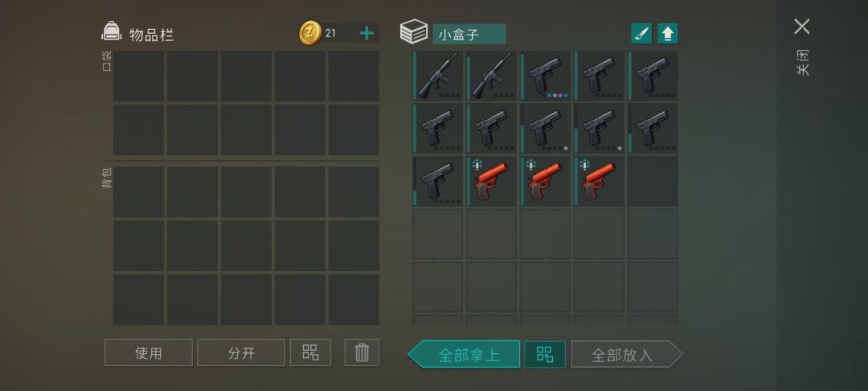Viewport: 868px width, 391px height.
Task: Select the first assault rifle in chest
Action: (x=437, y=76)
